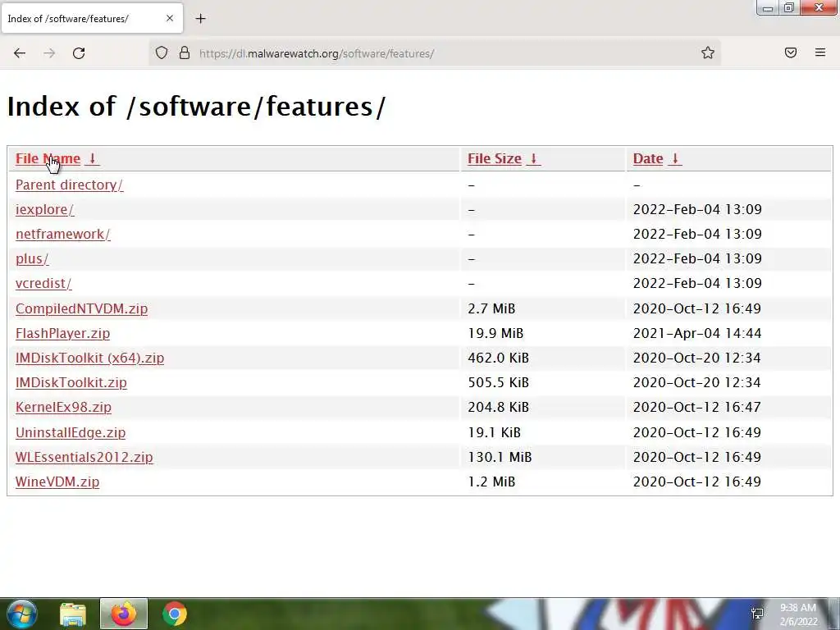Screen dimensions: 840x630
Task: Show site security info via padlock icon
Action: [x=185, y=52]
